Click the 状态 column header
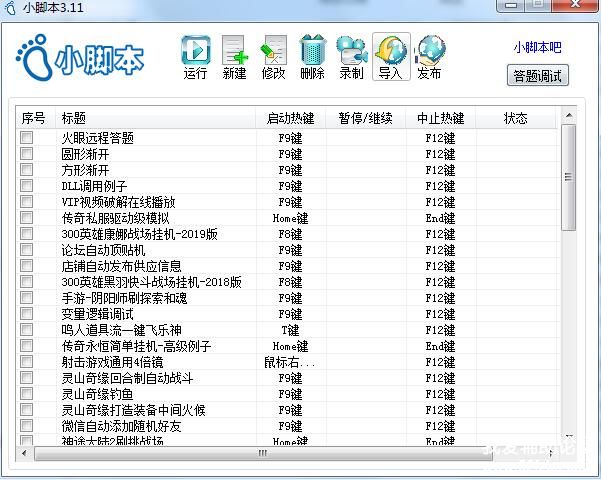Viewport: 601px width, 480px height. tap(515, 118)
